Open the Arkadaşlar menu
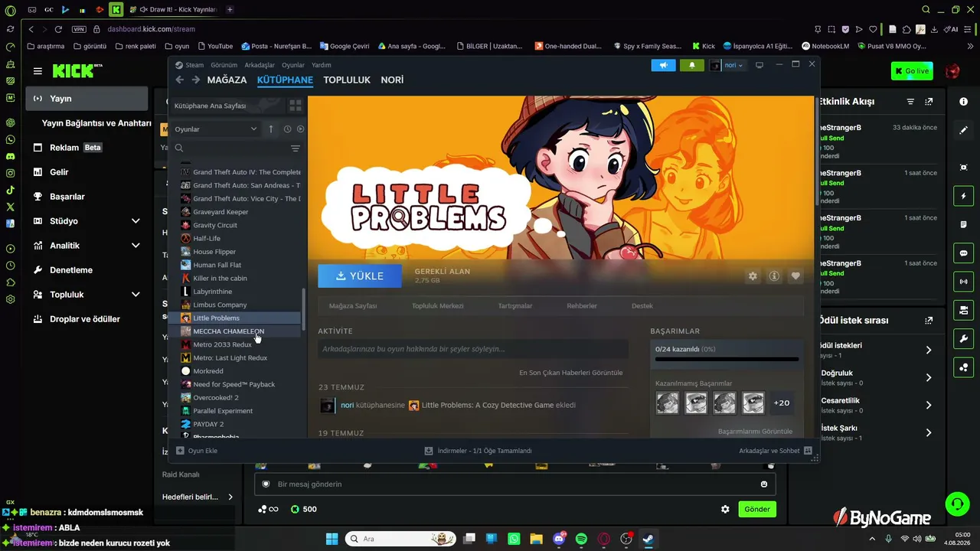Screen dimensions: 980x551 (260, 65)
